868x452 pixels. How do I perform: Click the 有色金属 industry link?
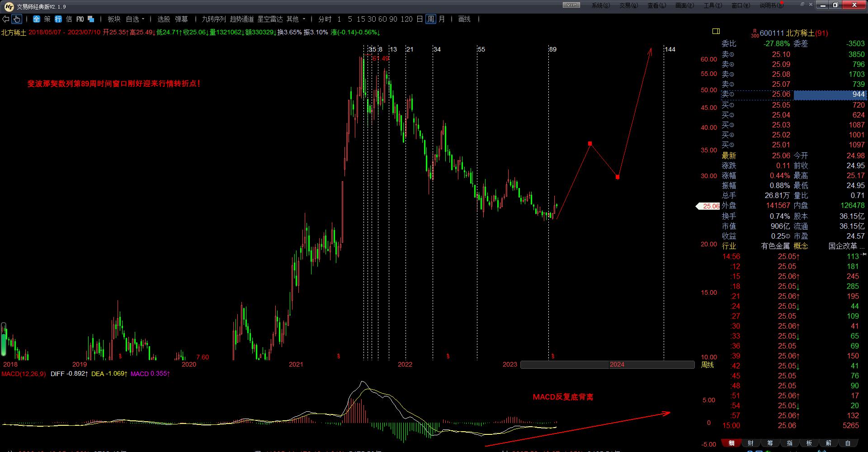775,246
